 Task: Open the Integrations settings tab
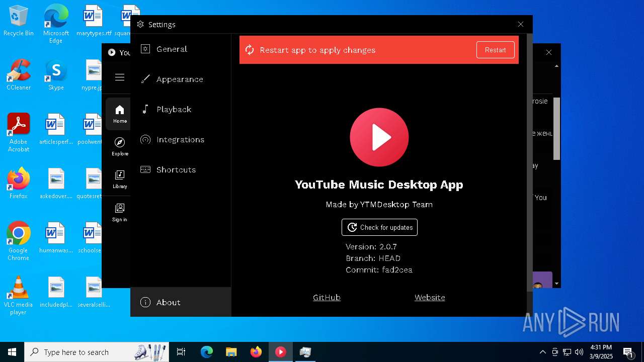pos(181,139)
